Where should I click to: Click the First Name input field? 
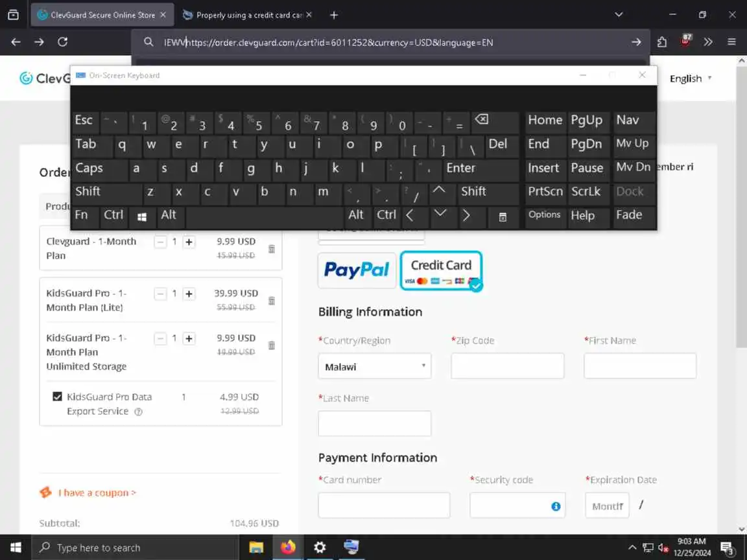coord(640,366)
